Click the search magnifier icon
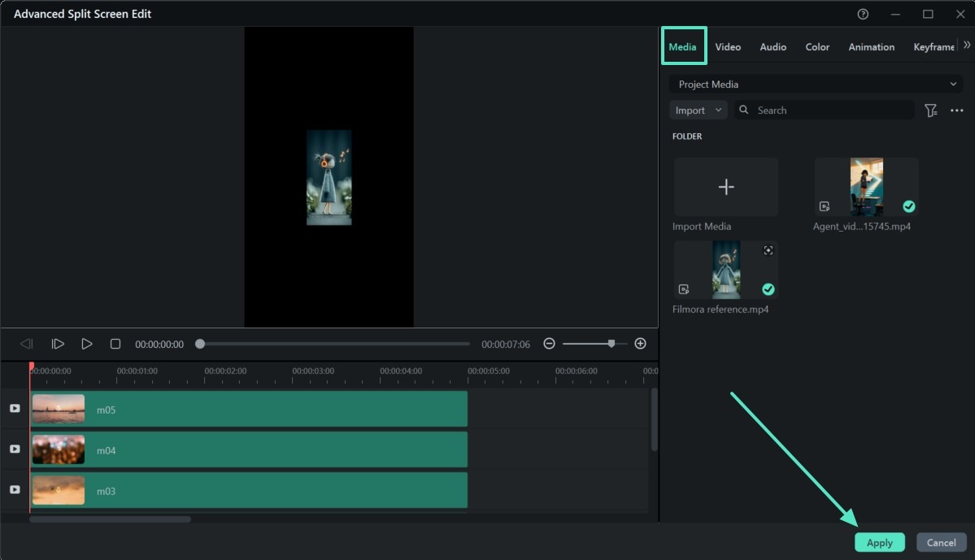Viewport: 975px width, 560px height. point(744,110)
